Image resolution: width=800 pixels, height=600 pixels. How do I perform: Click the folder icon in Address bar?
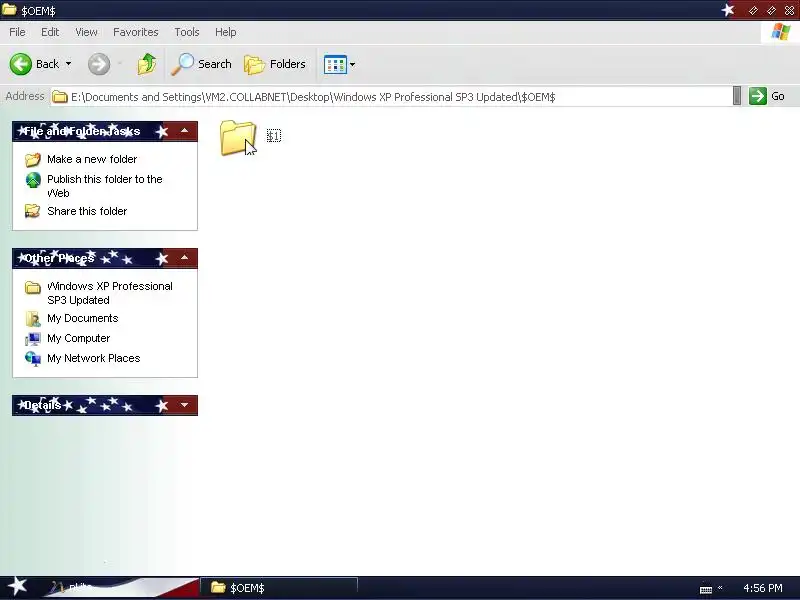[x=60, y=96]
